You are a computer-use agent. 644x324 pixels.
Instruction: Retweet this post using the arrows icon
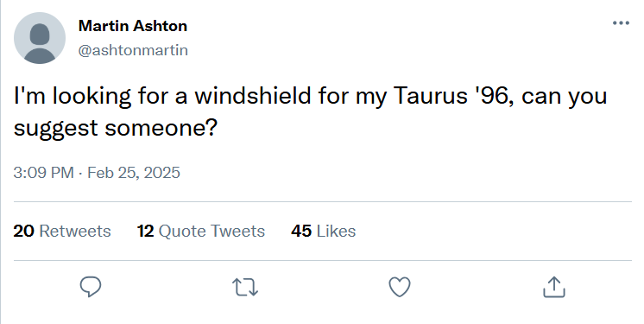pyautogui.click(x=245, y=287)
